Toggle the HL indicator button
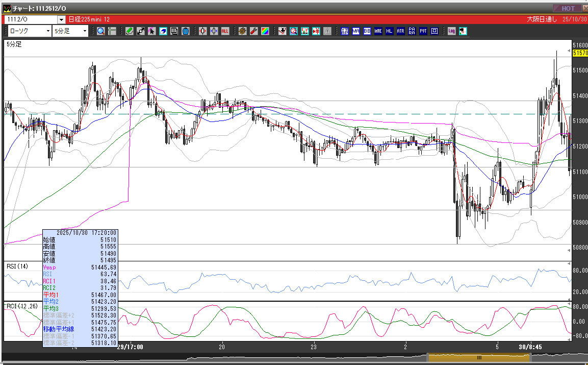This screenshot has height=365, width=588. (389, 31)
